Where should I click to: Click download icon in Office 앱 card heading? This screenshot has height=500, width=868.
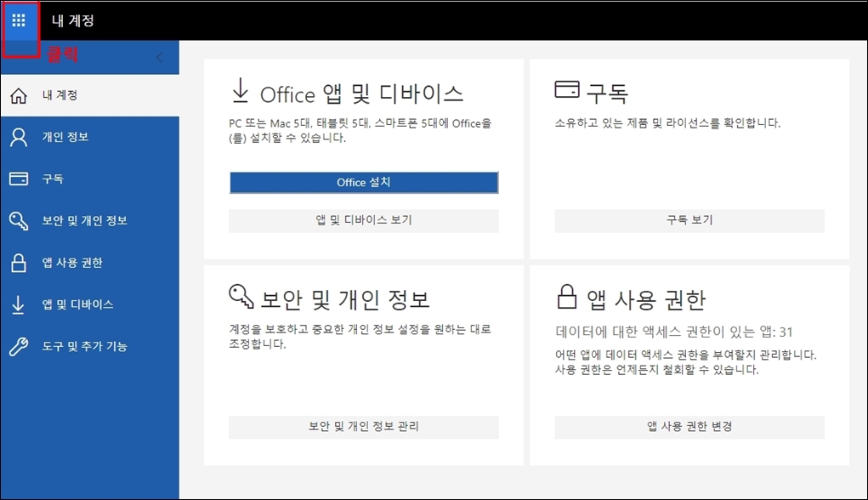[241, 91]
